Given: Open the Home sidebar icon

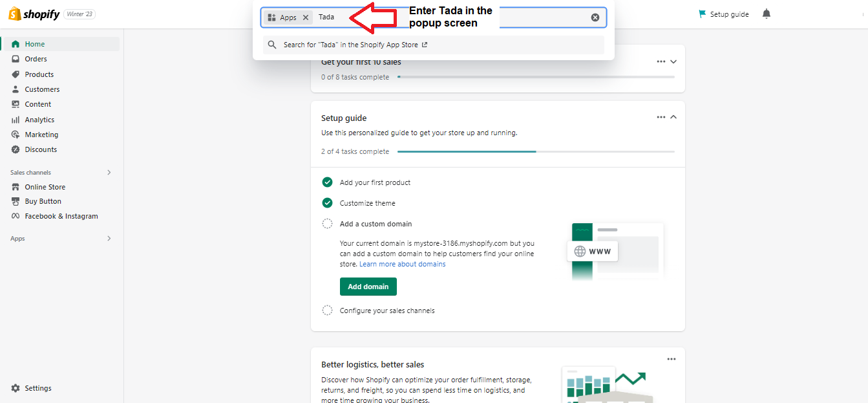Looking at the screenshot, I should (x=16, y=44).
